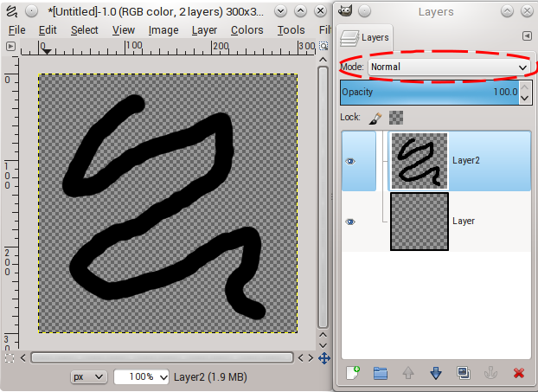Toggle the lock pixels brush icon
This screenshot has height=392, width=538.
[375, 118]
